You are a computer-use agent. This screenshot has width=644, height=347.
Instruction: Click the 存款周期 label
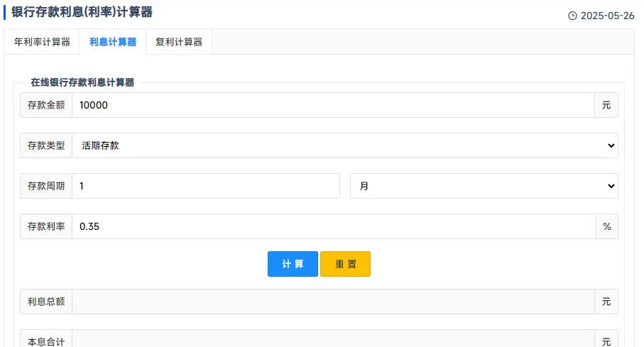pos(46,186)
